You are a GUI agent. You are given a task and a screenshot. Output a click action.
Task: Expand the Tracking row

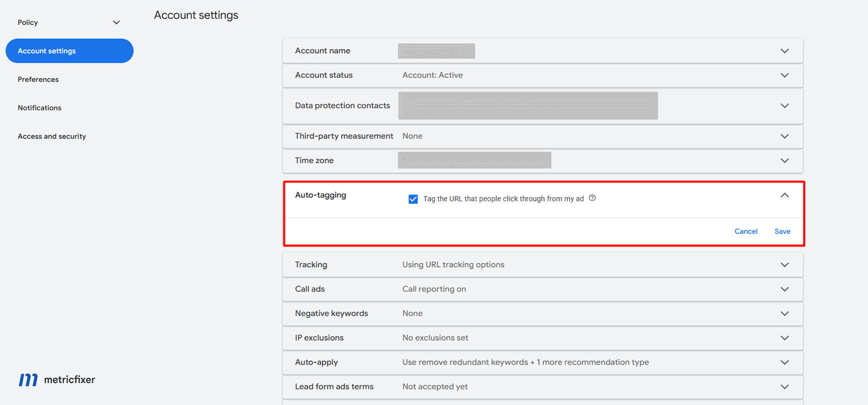(785, 265)
